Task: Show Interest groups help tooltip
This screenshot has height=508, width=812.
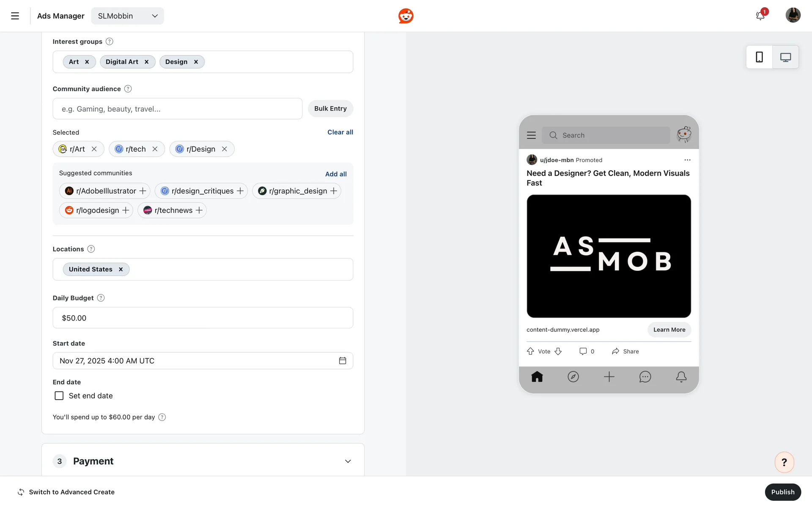Action: [x=110, y=41]
